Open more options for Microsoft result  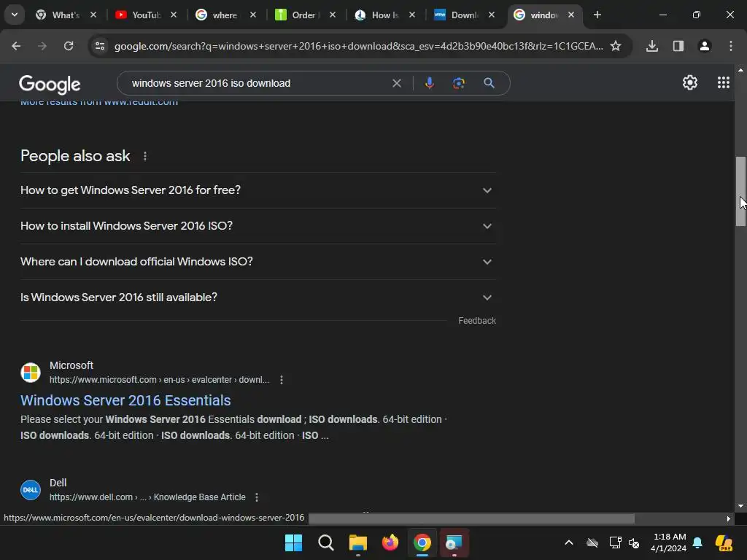(x=282, y=380)
